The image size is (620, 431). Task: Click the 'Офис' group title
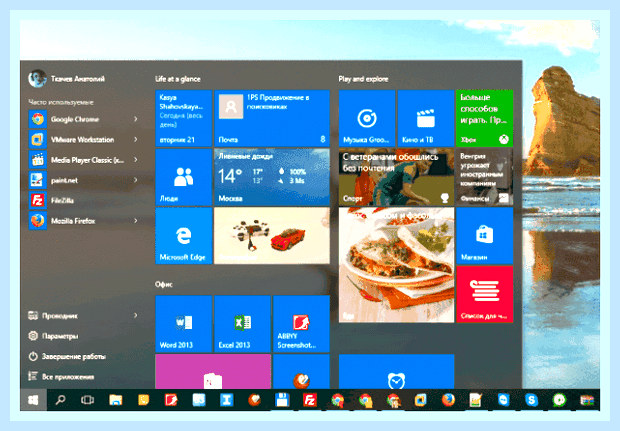click(x=164, y=284)
